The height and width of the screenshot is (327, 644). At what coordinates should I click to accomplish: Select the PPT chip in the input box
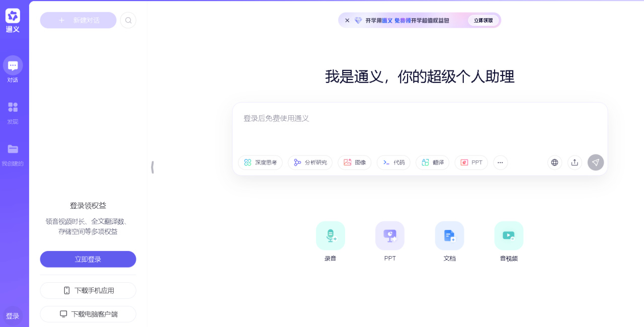point(471,162)
